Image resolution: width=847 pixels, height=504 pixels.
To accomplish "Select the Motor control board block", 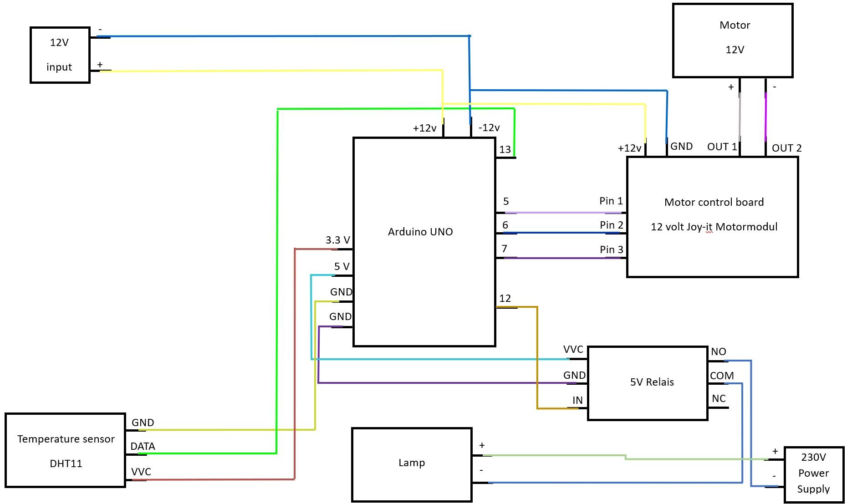I will [x=713, y=214].
